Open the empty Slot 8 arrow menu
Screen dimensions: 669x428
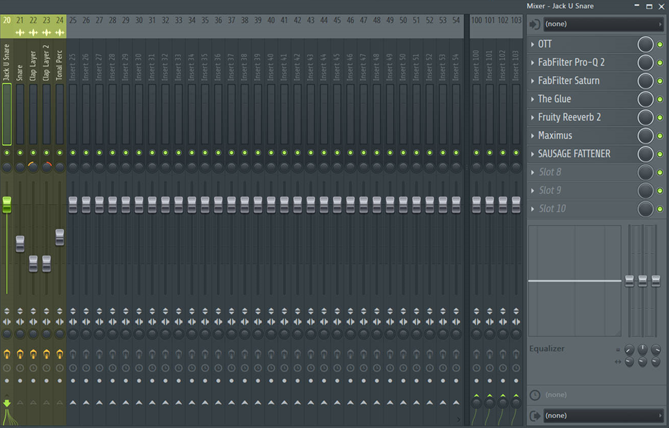pos(532,172)
